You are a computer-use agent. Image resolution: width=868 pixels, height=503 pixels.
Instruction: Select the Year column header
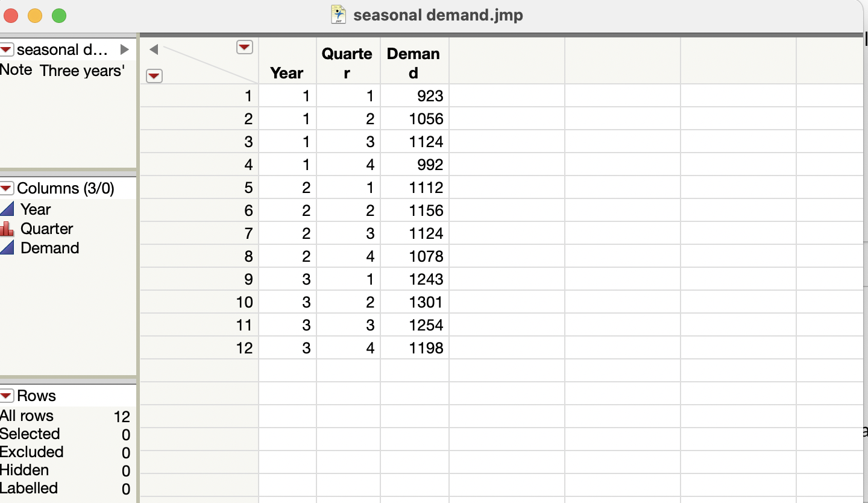click(287, 60)
